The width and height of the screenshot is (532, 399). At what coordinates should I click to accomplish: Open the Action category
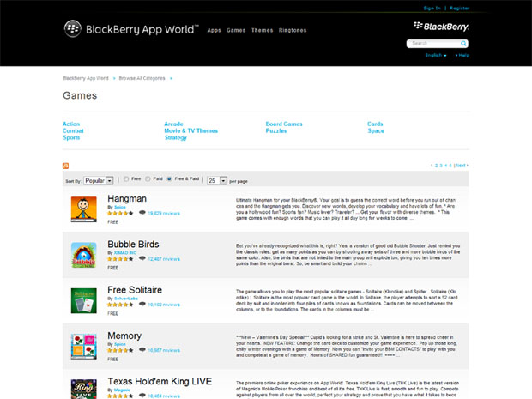pos(71,124)
